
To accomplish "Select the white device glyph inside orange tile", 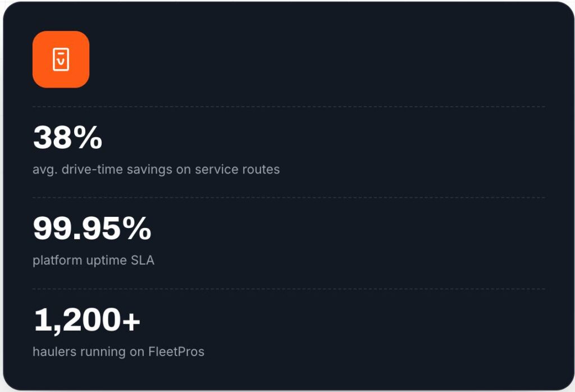I will pyautogui.click(x=61, y=60).
